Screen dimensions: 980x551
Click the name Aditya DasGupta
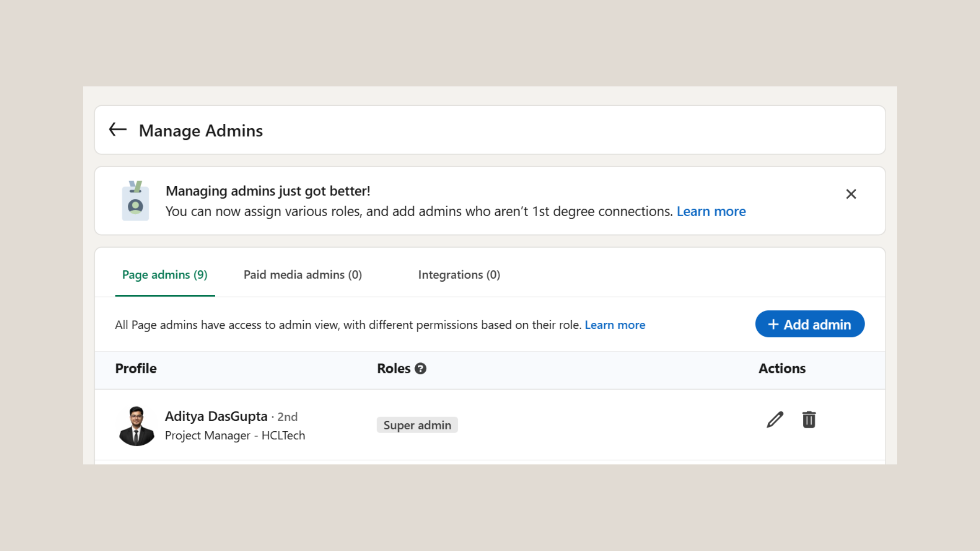pos(216,416)
